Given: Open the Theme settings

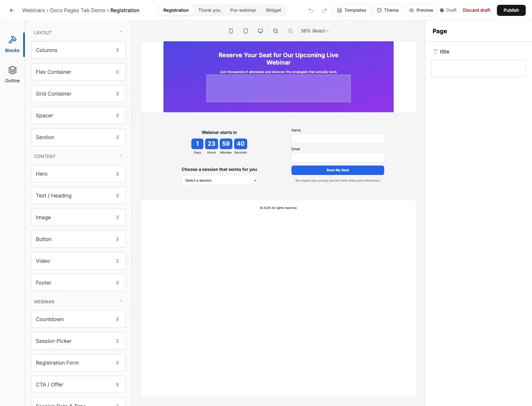Looking at the screenshot, I should (x=388, y=10).
